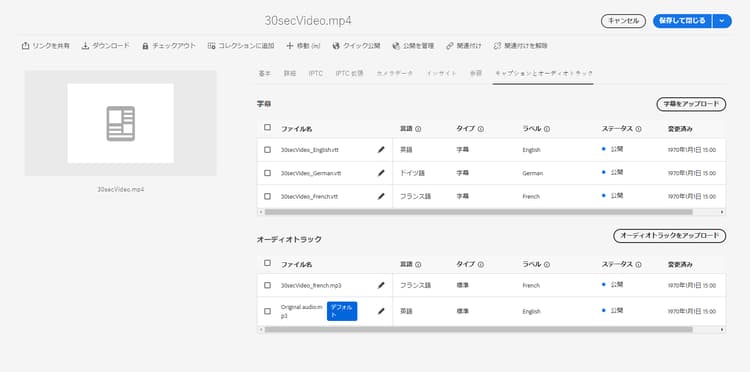Show info for subtitles 言語 column
This screenshot has height=372, width=750.
418,129
